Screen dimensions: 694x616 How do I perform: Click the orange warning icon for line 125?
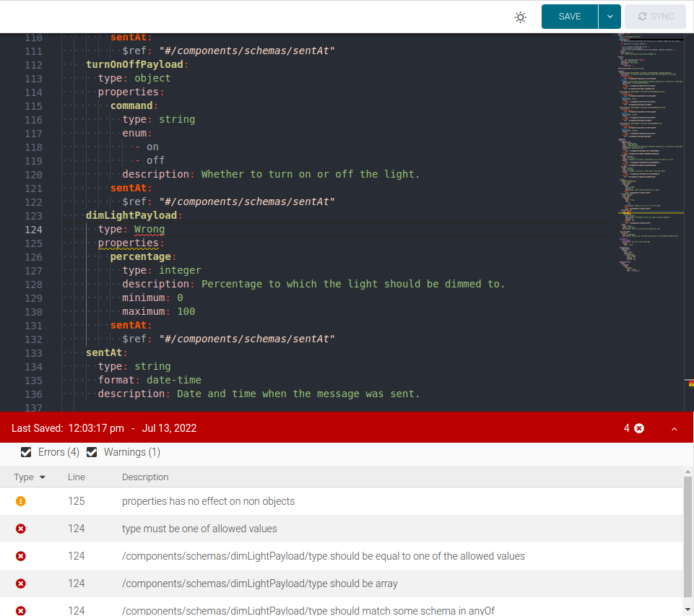(x=21, y=501)
